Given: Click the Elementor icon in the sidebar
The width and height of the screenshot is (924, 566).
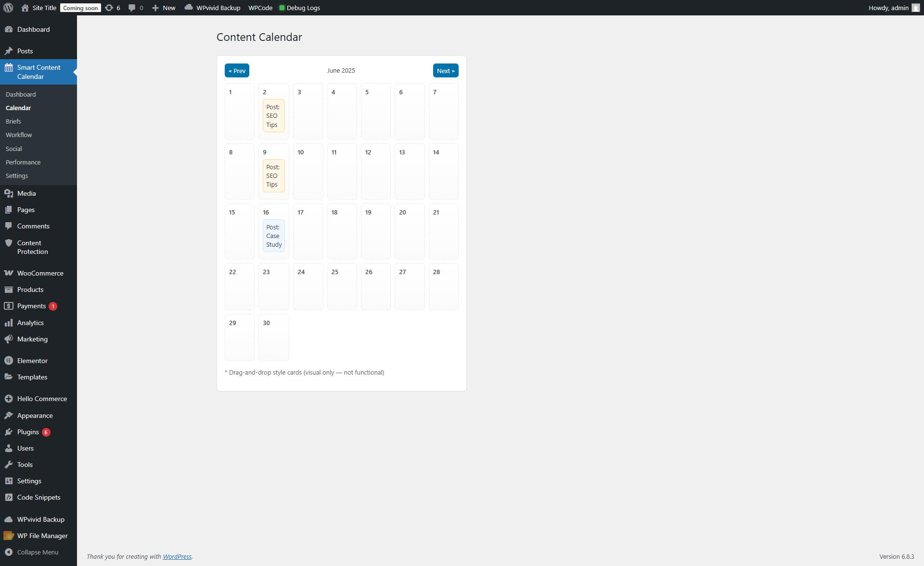Looking at the screenshot, I should coord(9,361).
